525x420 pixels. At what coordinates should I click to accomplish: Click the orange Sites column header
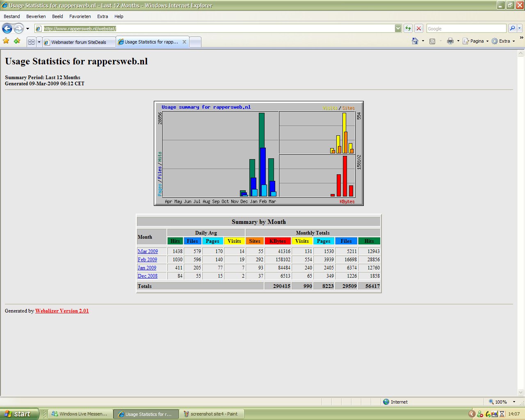click(255, 241)
